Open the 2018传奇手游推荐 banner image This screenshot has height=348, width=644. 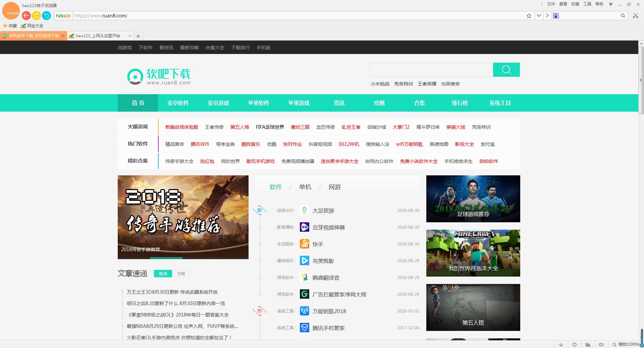(x=183, y=217)
